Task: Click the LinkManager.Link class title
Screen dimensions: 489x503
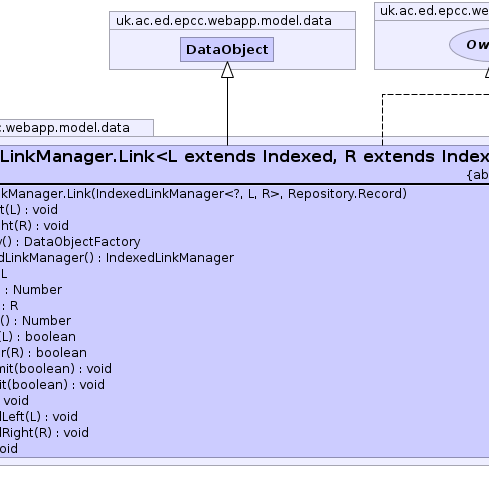Action: tap(244, 156)
